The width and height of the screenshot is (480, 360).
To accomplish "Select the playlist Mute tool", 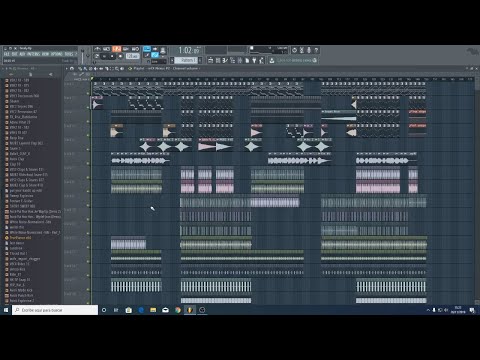I will pyautogui.click(x=96, y=69).
